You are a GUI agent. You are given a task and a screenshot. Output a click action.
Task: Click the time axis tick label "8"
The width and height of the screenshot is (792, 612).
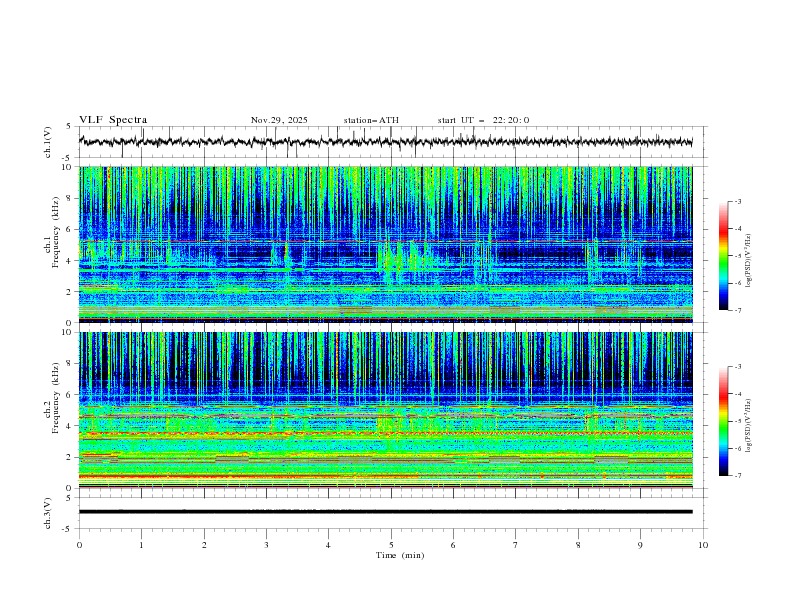click(578, 545)
